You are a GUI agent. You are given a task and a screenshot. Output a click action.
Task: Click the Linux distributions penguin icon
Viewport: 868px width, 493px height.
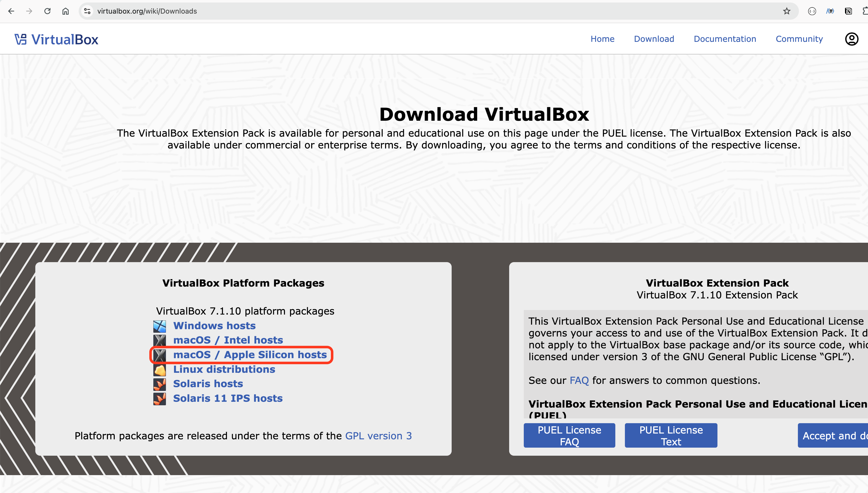160,370
